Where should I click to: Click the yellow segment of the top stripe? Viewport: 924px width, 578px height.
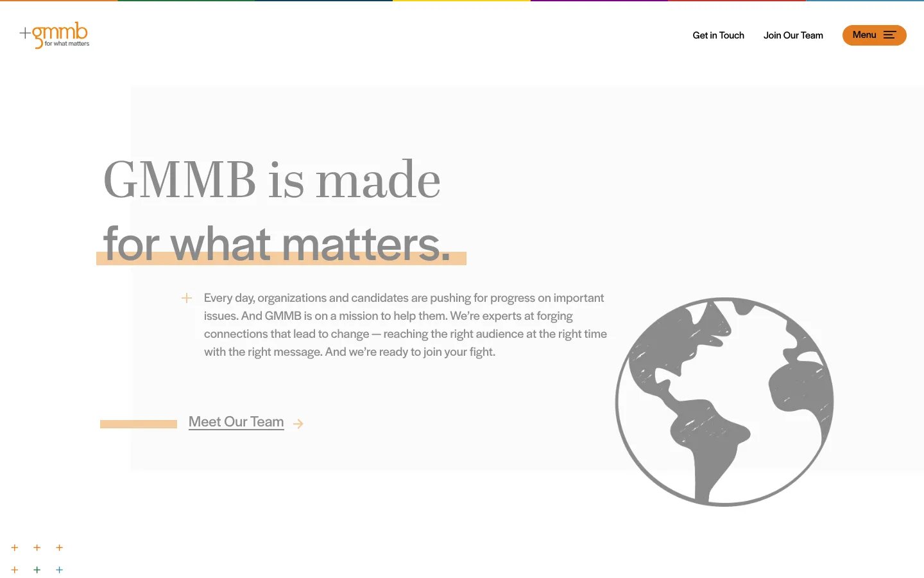coord(462,1)
